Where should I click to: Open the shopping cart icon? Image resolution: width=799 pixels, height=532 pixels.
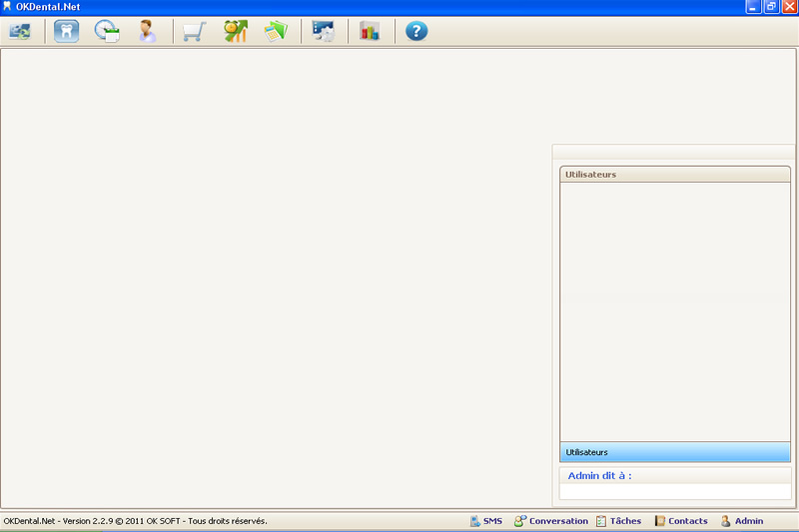click(x=194, y=32)
